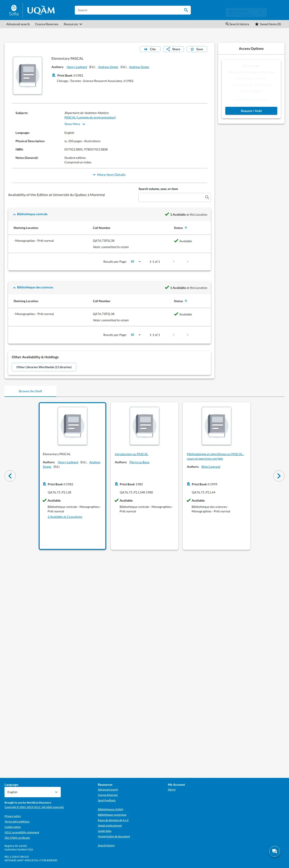Open author Rémi Legrand link
This screenshot has width=289, height=868.
tap(211, 467)
